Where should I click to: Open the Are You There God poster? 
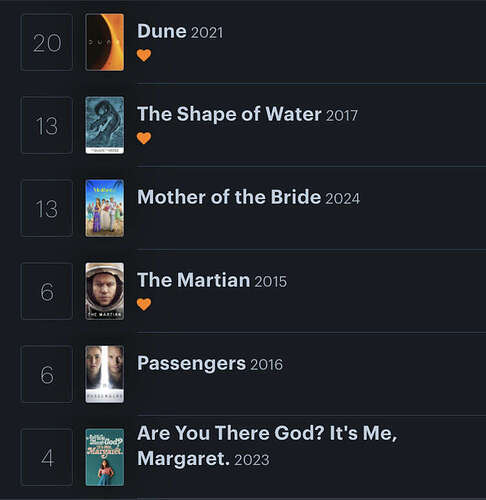(105, 457)
